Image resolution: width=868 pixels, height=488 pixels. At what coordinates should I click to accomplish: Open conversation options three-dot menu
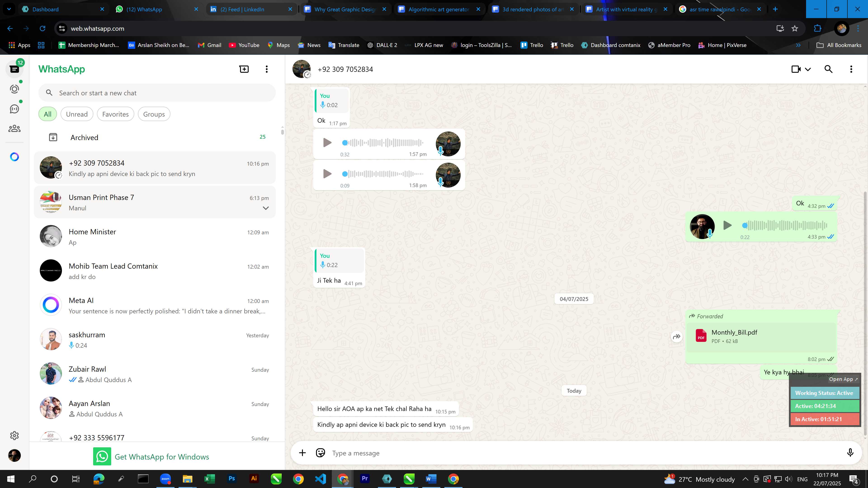pyautogui.click(x=851, y=69)
